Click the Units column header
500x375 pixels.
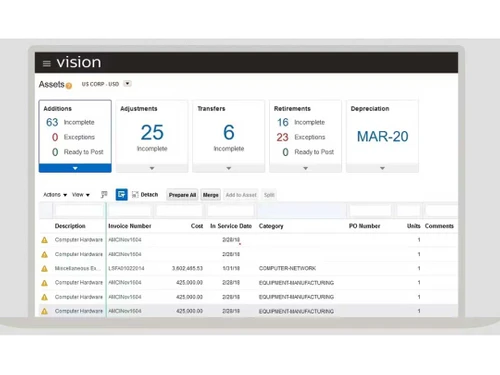[x=414, y=226]
